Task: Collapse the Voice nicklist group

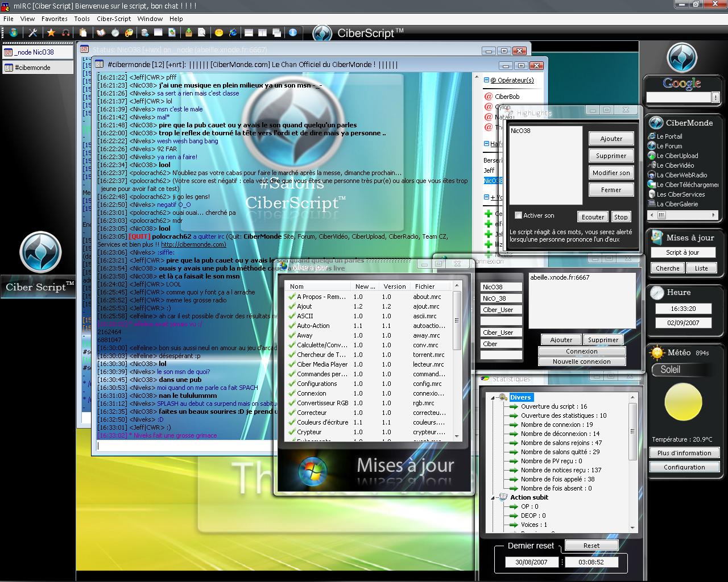Action: coord(486,197)
